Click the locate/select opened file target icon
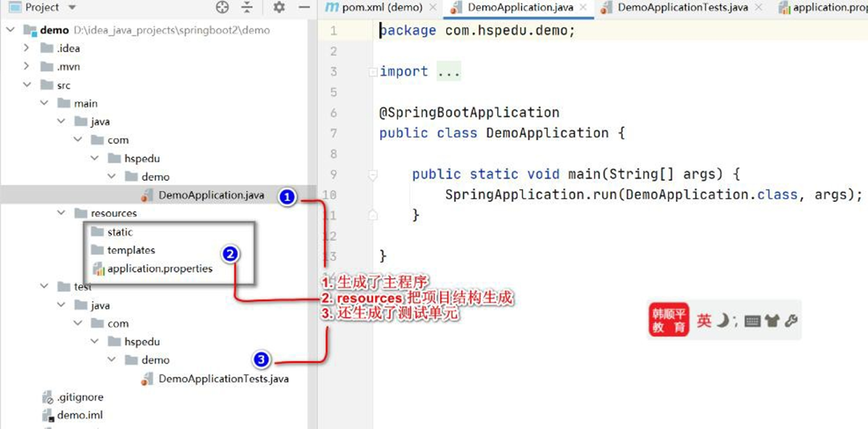 pos(223,7)
